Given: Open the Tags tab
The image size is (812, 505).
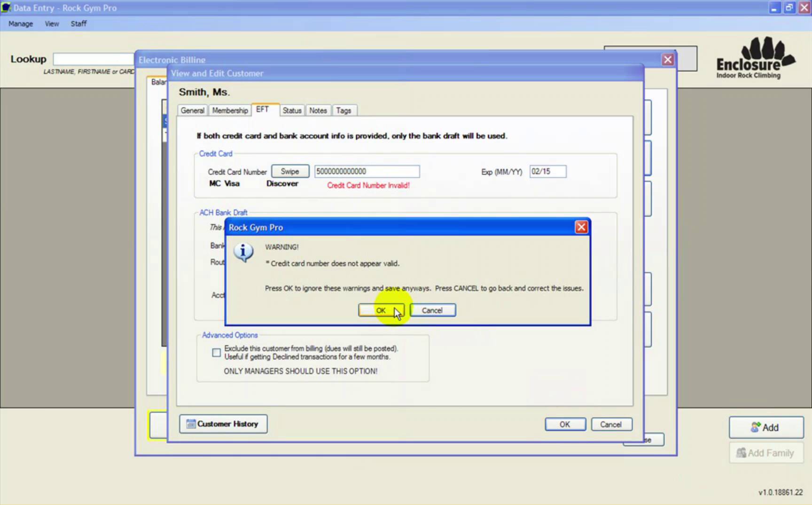Looking at the screenshot, I should pos(344,110).
